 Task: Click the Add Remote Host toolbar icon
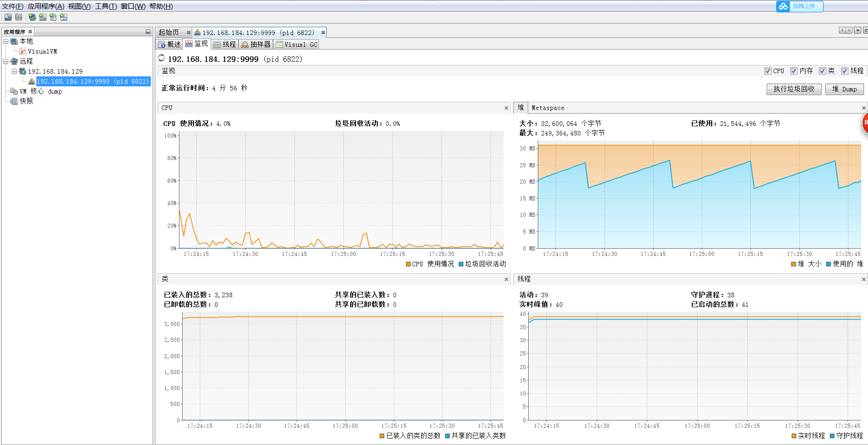coord(32,17)
